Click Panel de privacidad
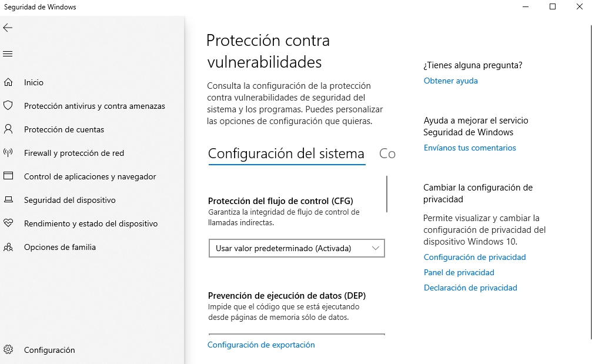The width and height of the screenshot is (592, 364). (x=459, y=272)
